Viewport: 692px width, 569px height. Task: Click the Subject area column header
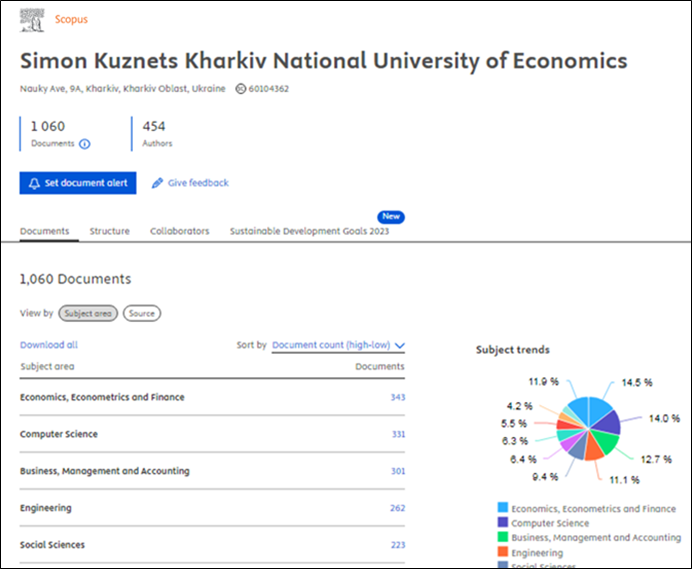47,366
